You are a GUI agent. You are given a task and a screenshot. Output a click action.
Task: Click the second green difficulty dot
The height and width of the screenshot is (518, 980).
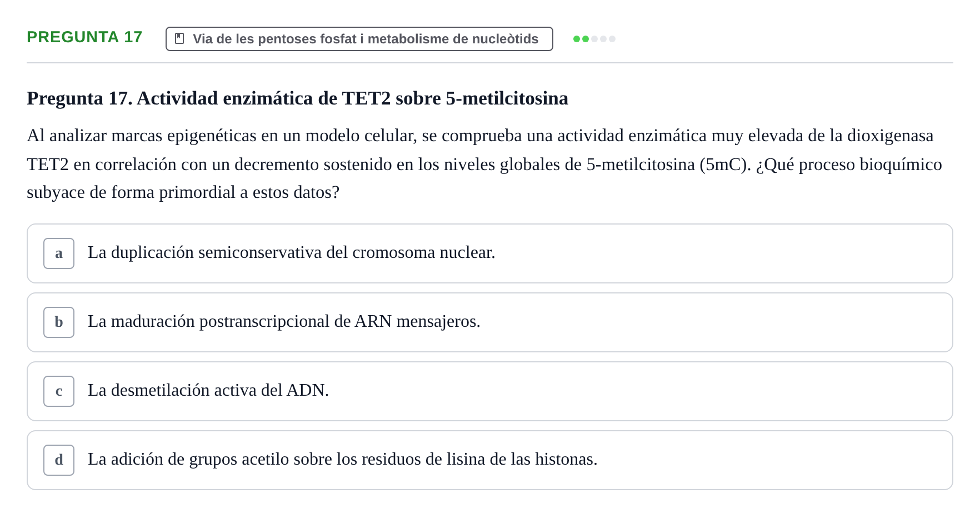click(x=586, y=39)
